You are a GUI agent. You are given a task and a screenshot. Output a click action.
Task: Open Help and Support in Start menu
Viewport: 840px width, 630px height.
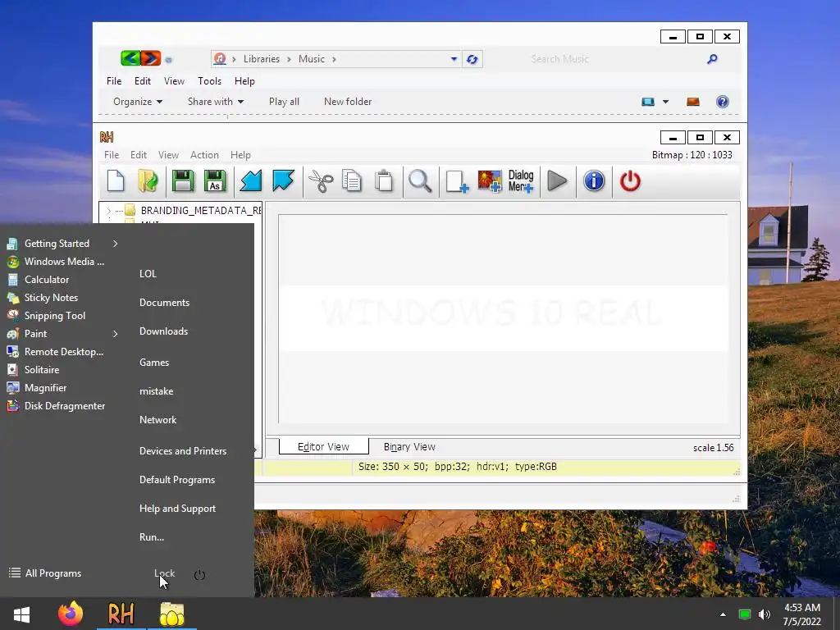point(177,509)
